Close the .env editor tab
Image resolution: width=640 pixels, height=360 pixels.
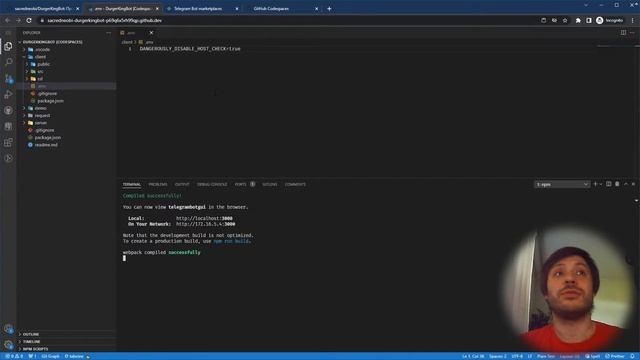[151, 33]
